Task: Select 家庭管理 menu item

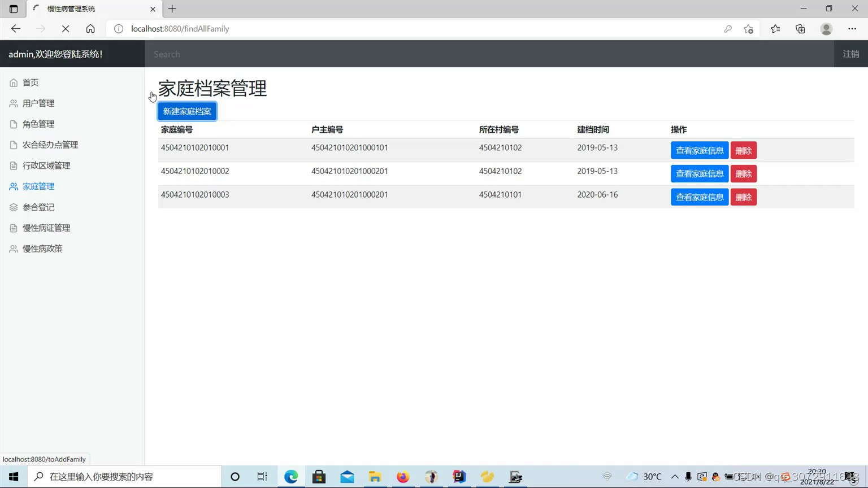Action: point(38,186)
